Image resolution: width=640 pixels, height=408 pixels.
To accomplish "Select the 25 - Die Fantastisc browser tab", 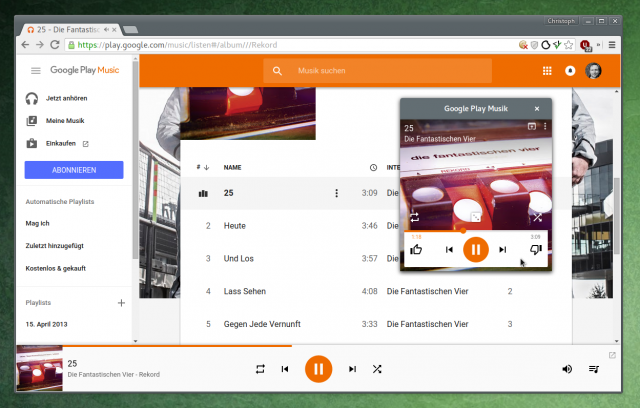I will click(x=71, y=29).
